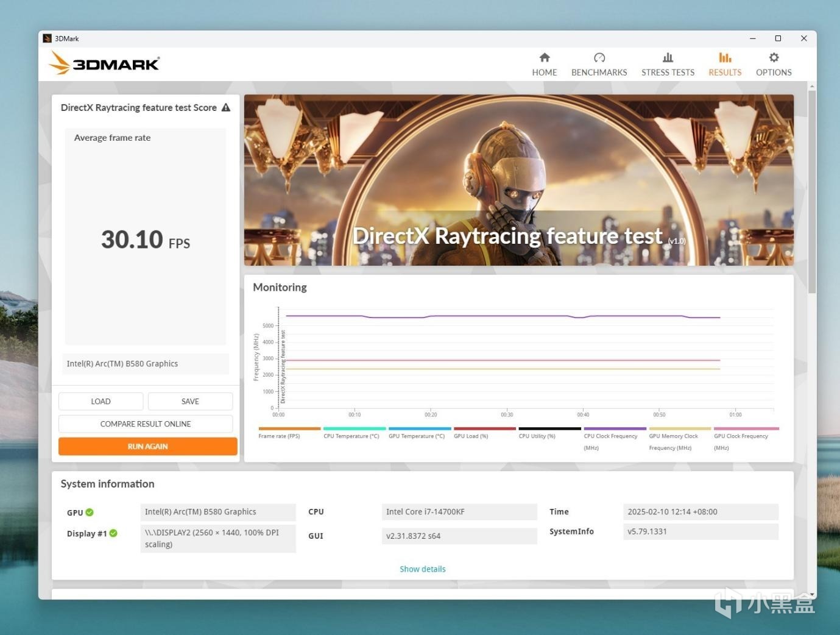
Task: Toggle the GPU Load (%) legend swatch
Action: [485, 428]
